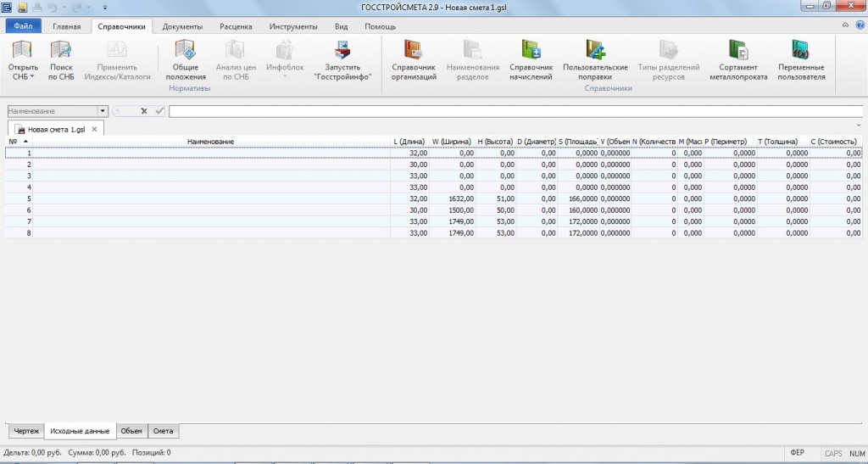Click Применить Индексы/Каталоги icon
Viewport: 868px width, 464px height.
tap(117, 50)
